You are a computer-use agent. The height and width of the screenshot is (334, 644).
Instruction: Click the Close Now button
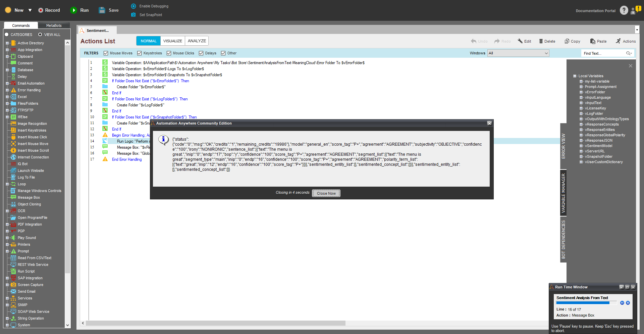pyautogui.click(x=326, y=193)
